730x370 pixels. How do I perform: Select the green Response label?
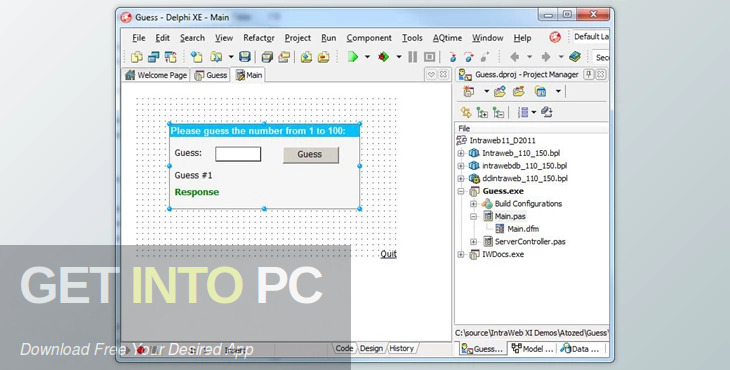[196, 192]
